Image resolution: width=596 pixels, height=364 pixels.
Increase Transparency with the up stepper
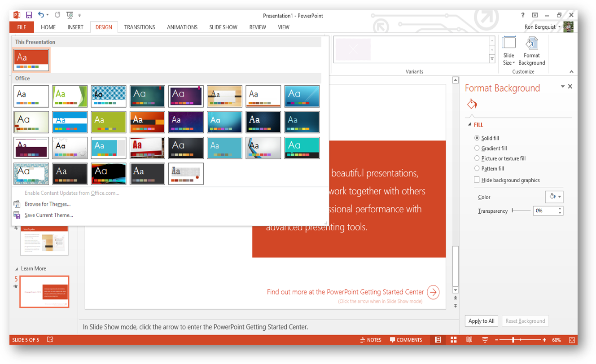pyautogui.click(x=560, y=209)
